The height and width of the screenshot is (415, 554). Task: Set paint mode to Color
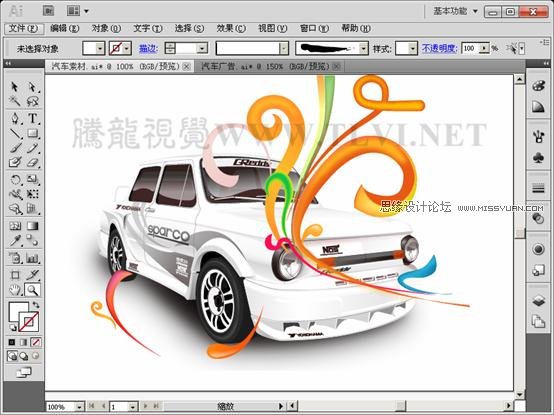click(12, 342)
